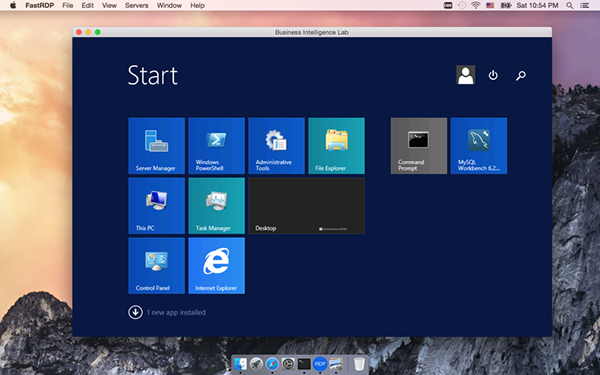Screen dimensions: 600x375
Task: Show all apps with the down arrow
Action: click(135, 312)
